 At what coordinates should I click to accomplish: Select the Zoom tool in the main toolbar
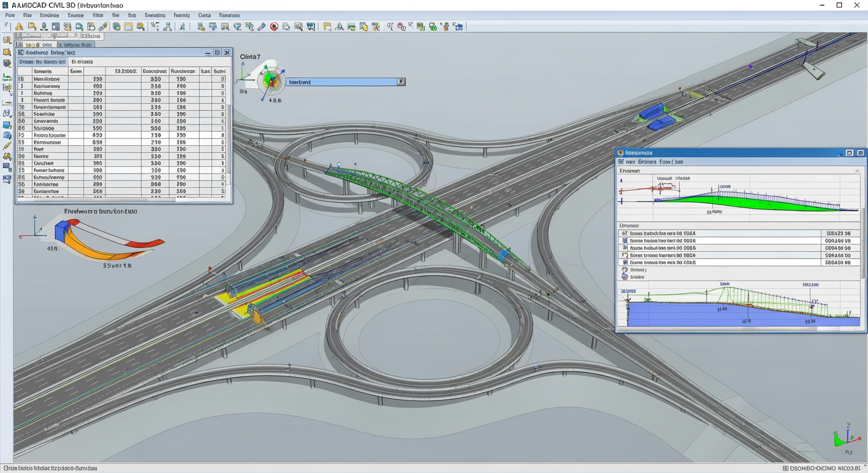[x=141, y=26]
